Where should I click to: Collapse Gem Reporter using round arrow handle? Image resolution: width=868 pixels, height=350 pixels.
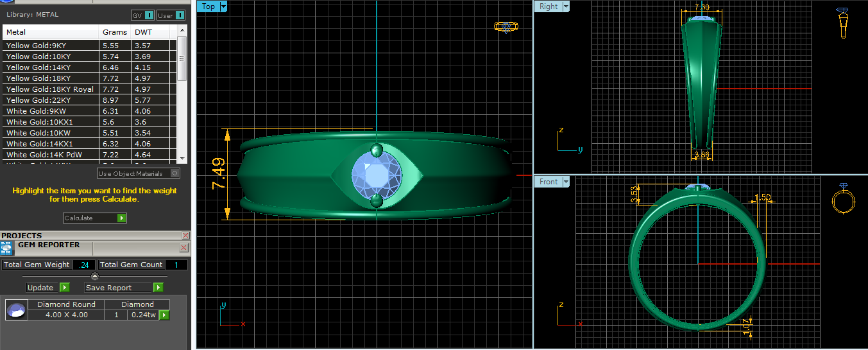point(95,276)
